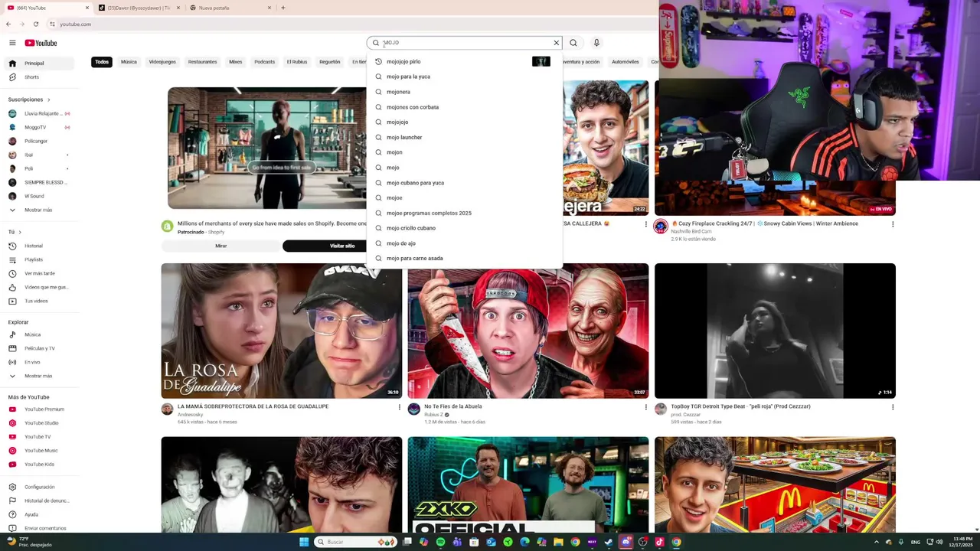Click the Visitar sitio ad button
The height and width of the screenshot is (551, 980).
pyautogui.click(x=342, y=246)
